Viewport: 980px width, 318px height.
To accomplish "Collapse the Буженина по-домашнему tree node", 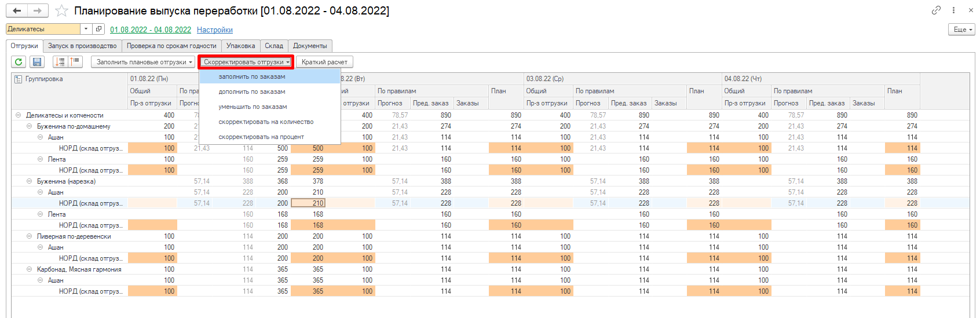I will tap(30, 126).
